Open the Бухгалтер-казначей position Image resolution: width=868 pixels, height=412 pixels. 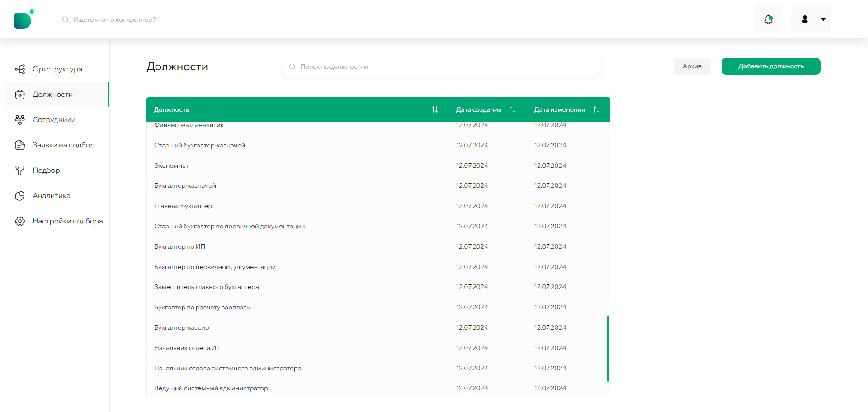tap(378, 185)
